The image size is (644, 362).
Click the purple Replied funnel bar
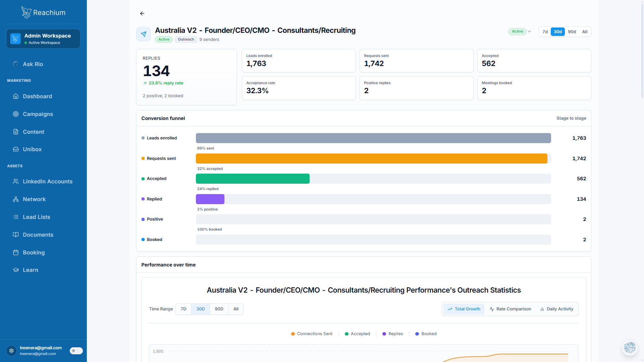[210, 199]
